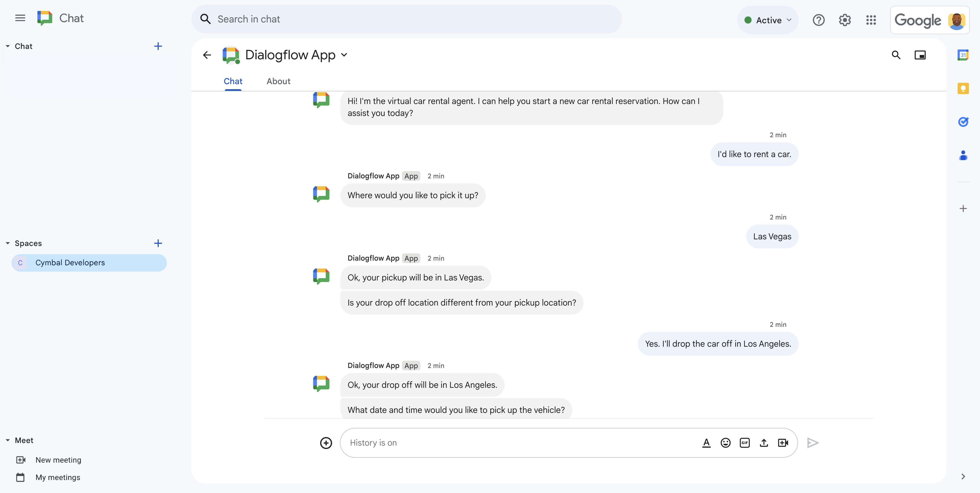Viewport: 980px width, 493px height.
Task: Click the attach files upload icon
Action: pos(764,443)
